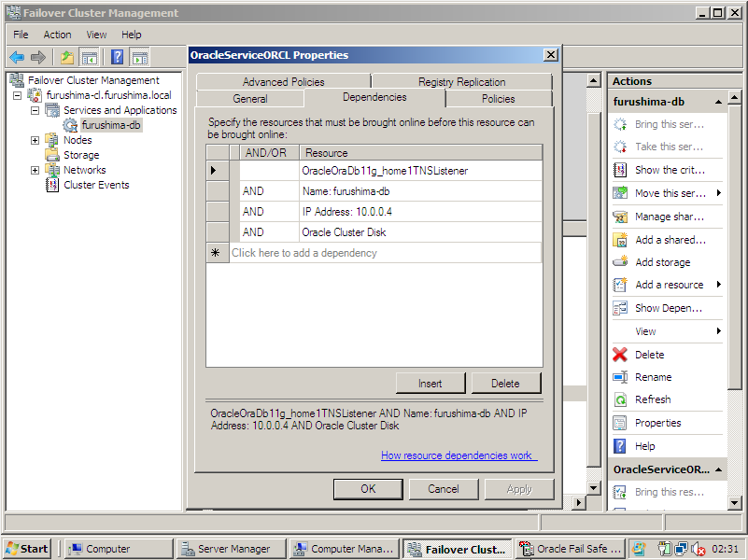Viewport: 748px width, 560px height.
Task: Click the OK button
Action: point(368,489)
